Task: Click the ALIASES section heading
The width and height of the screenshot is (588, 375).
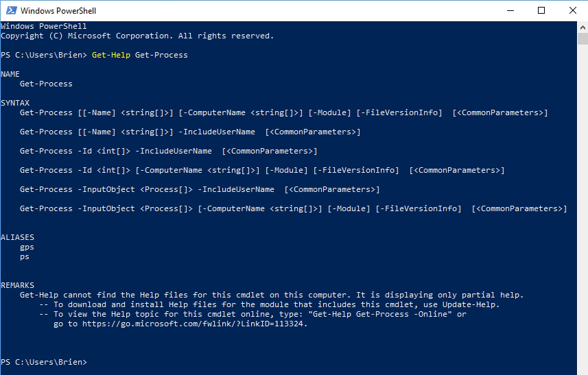Action: click(17, 237)
